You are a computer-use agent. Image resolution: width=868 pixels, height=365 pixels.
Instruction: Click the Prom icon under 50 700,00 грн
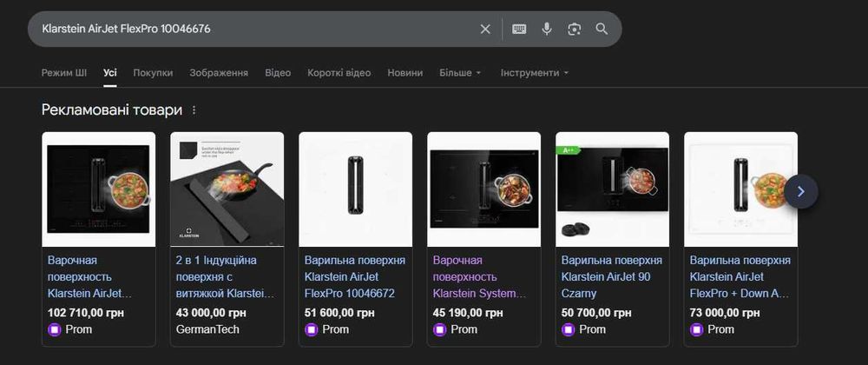tap(568, 329)
